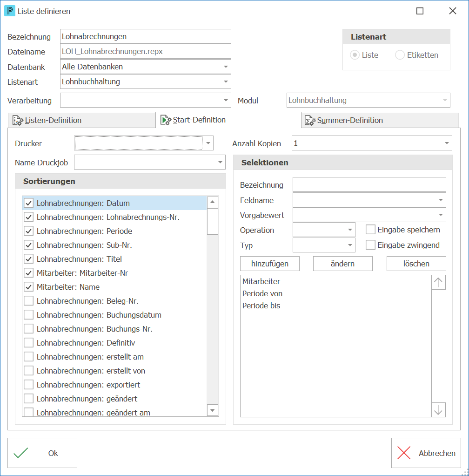Click the Start-Definition play icon
469x476 pixels.
166,120
